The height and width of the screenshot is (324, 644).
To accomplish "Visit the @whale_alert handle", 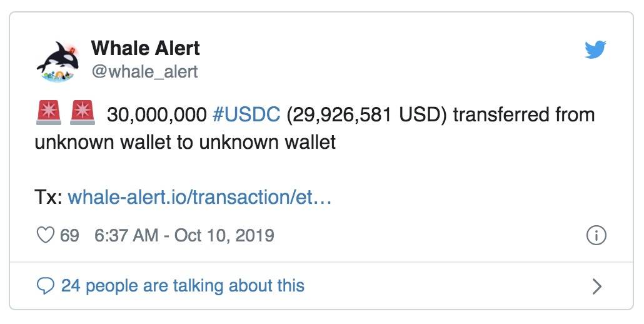I will click(x=144, y=72).
